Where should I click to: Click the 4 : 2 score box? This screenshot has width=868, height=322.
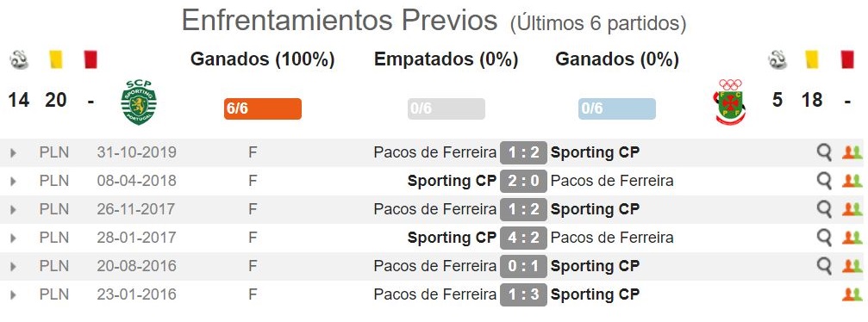pos(523,238)
